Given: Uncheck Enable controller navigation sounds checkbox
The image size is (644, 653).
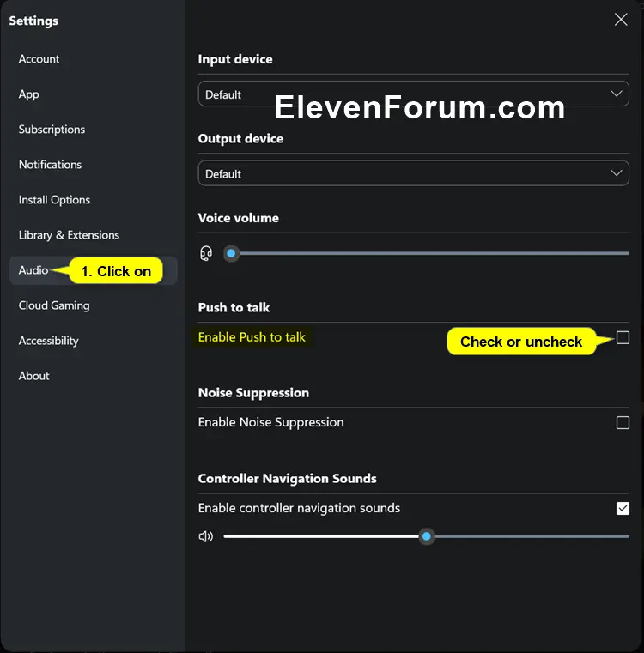Looking at the screenshot, I should point(623,508).
